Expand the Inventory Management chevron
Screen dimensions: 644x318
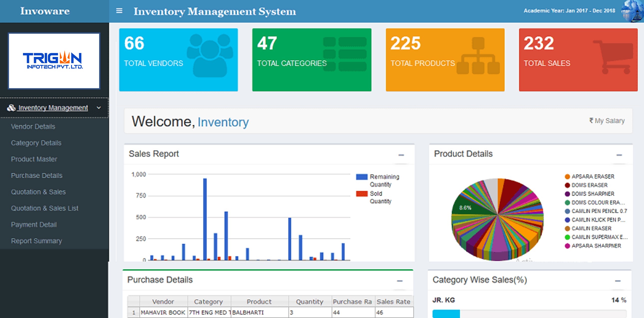pyautogui.click(x=99, y=108)
